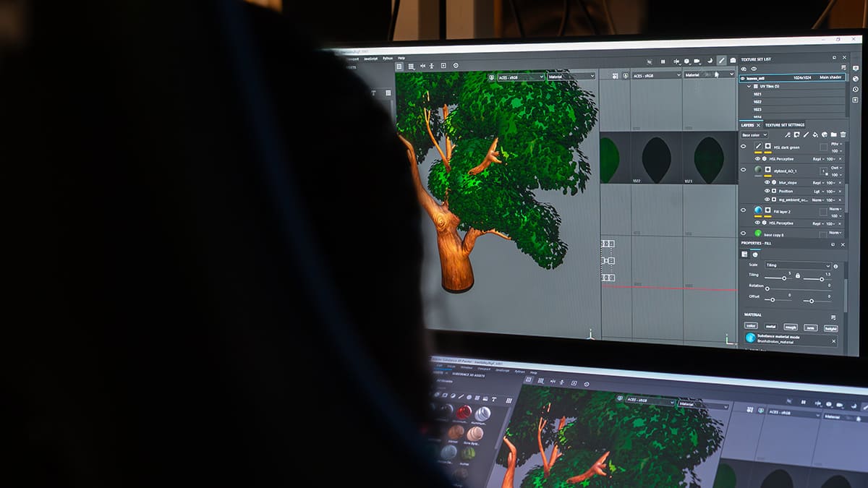Viewport: 868px width, 488px height.
Task: Click the add paint layer brush icon
Action: pyautogui.click(x=806, y=134)
